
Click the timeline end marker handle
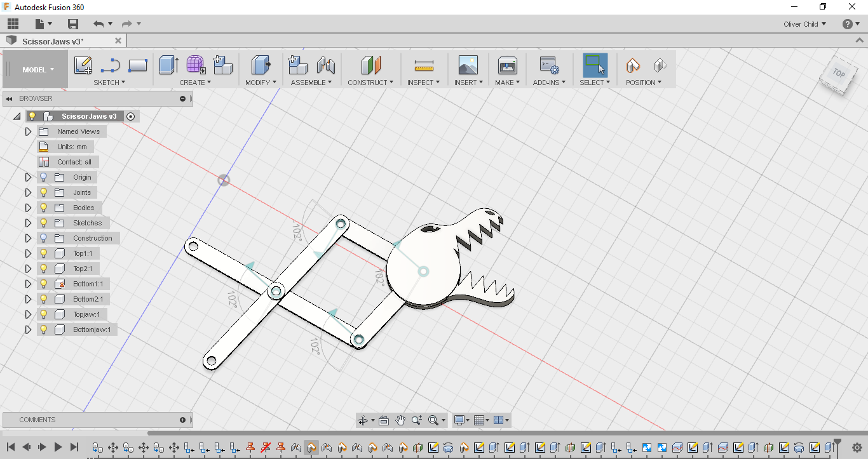[x=837, y=443]
